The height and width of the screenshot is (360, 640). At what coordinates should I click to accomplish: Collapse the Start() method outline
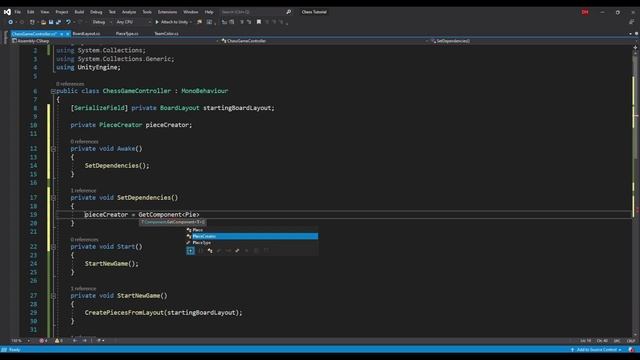point(53,247)
